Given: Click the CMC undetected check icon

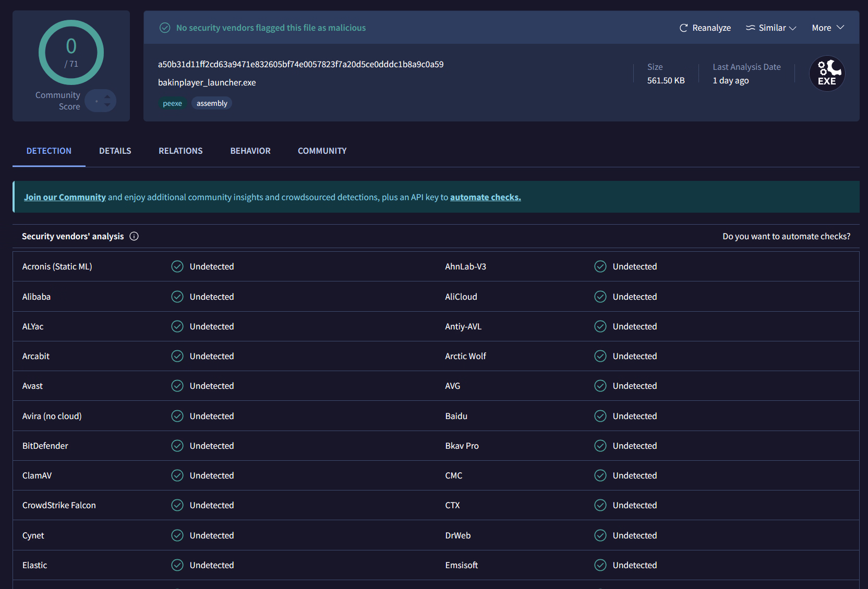Looking at the screenshot, I should [600, 475].
